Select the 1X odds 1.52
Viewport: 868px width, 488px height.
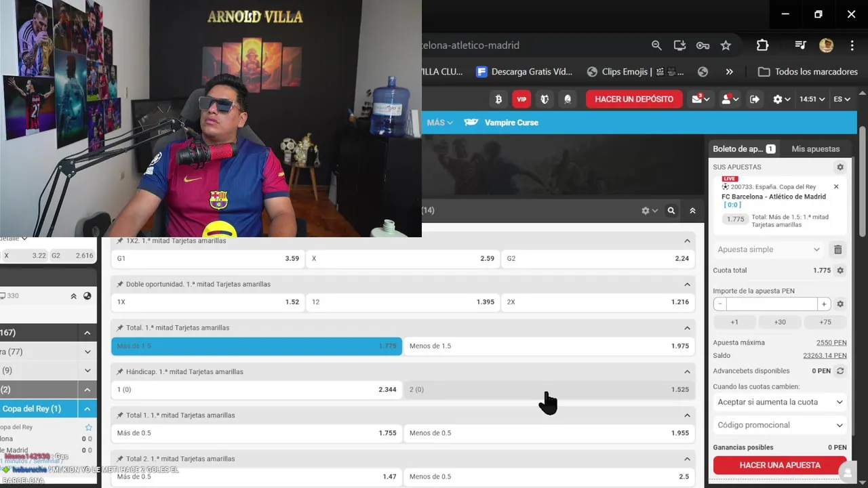208,302
